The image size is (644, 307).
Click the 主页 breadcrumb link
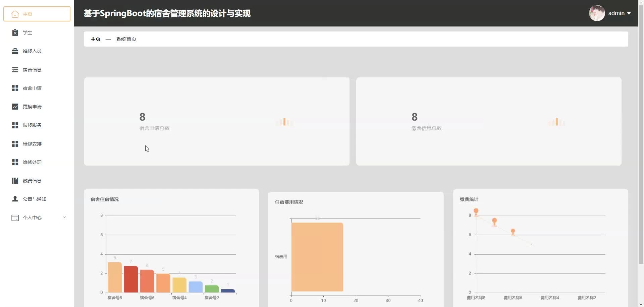[x=96, y=39]
